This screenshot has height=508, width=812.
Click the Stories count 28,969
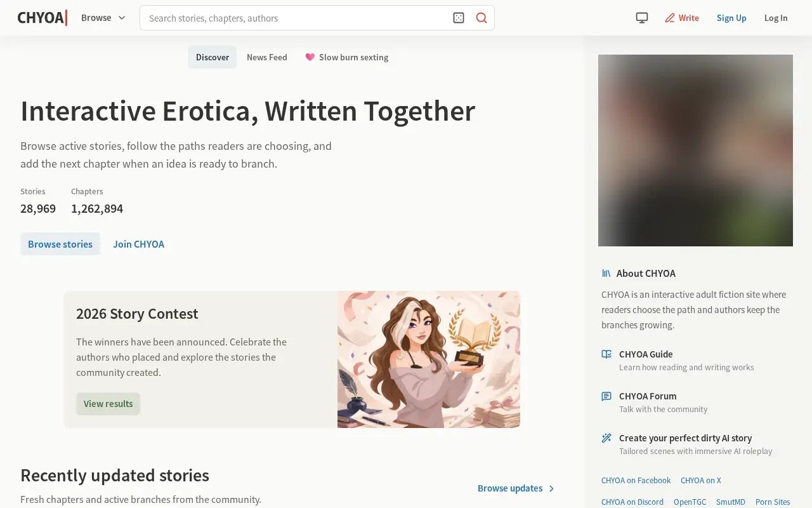[x=38, y=208]
